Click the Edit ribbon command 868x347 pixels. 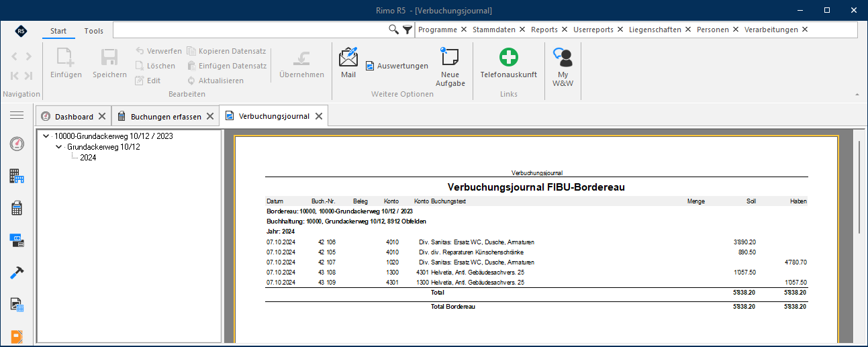(x=148, y=81)
